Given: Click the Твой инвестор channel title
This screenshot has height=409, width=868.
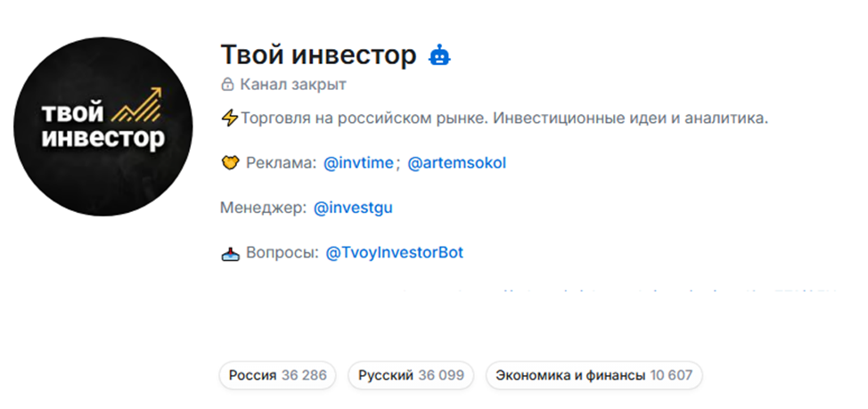Looking at the screenshot, I should (x=318, y=55).
